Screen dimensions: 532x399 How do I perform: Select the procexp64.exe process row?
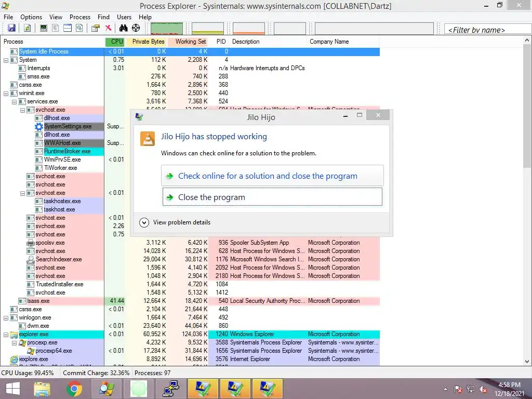click(190, 351)
